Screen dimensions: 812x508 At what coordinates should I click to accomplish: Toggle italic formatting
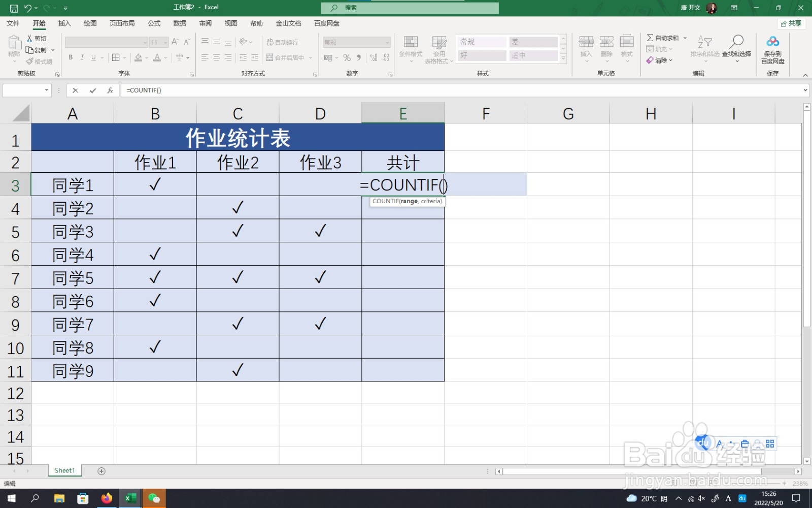tap(82, 57)
